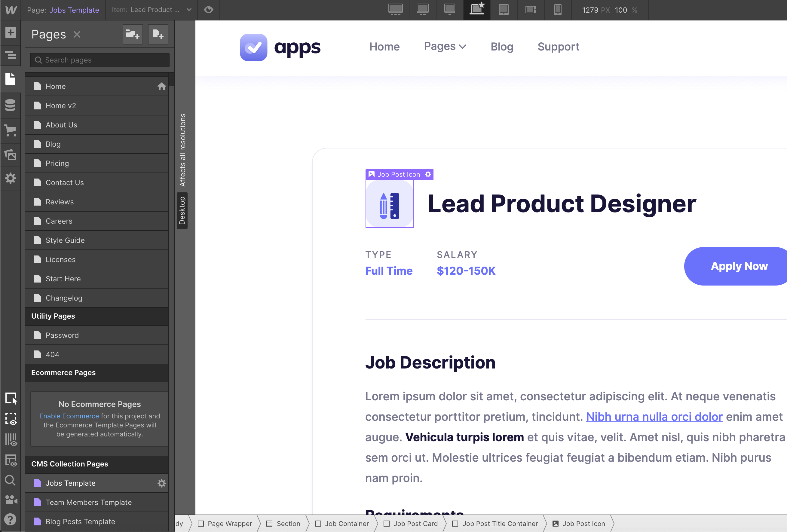Open the Assets panel
787x532 pixels.
[11, 155]
